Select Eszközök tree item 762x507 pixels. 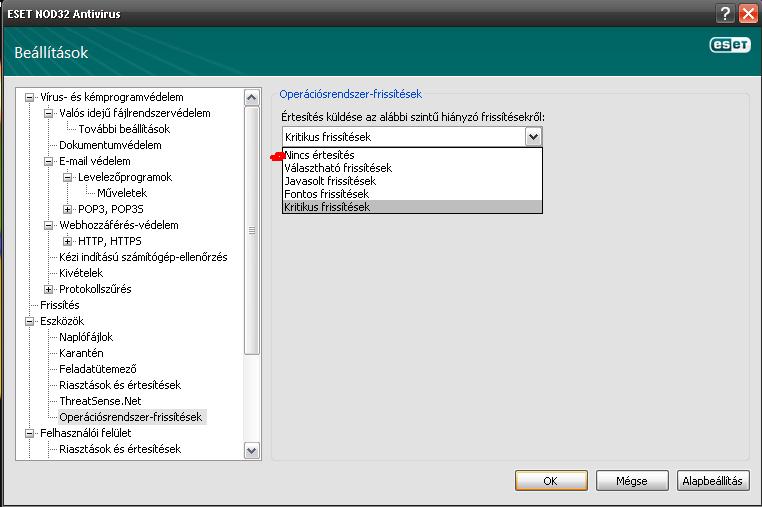click(x=62, y=321)
